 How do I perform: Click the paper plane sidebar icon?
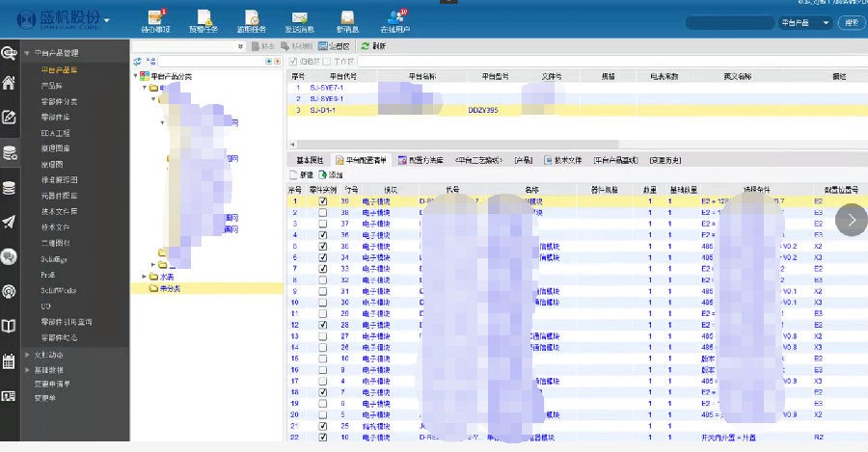(x=10, y=222)
